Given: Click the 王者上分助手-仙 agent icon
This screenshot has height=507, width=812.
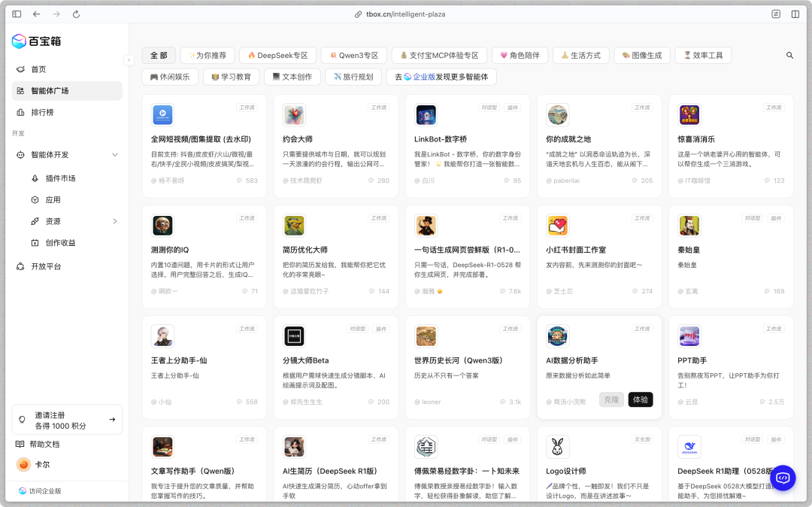Looking at the screenshot, I should [x=162, y=336].
